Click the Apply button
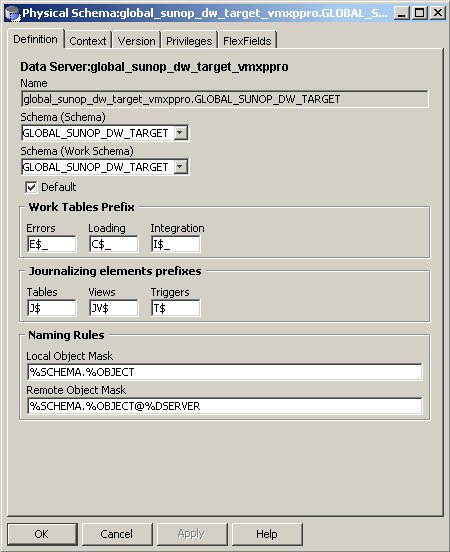 coord(192,534)
